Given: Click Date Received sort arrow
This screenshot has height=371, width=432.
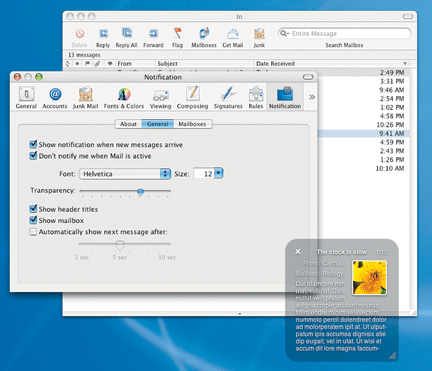Looking at the screenshot, I should [x=405, y=64].
